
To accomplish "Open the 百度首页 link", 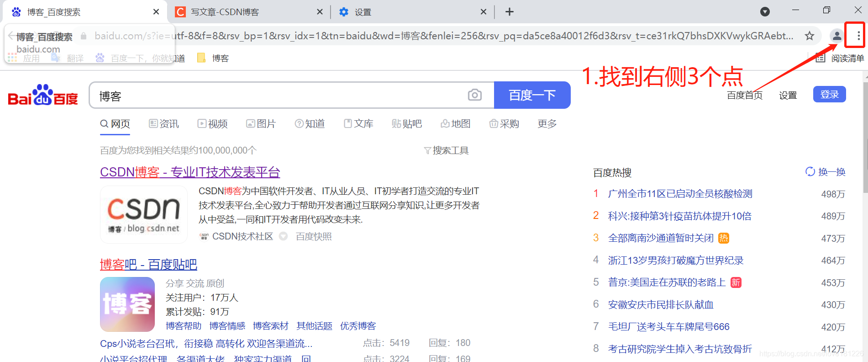I will point(745,95).
